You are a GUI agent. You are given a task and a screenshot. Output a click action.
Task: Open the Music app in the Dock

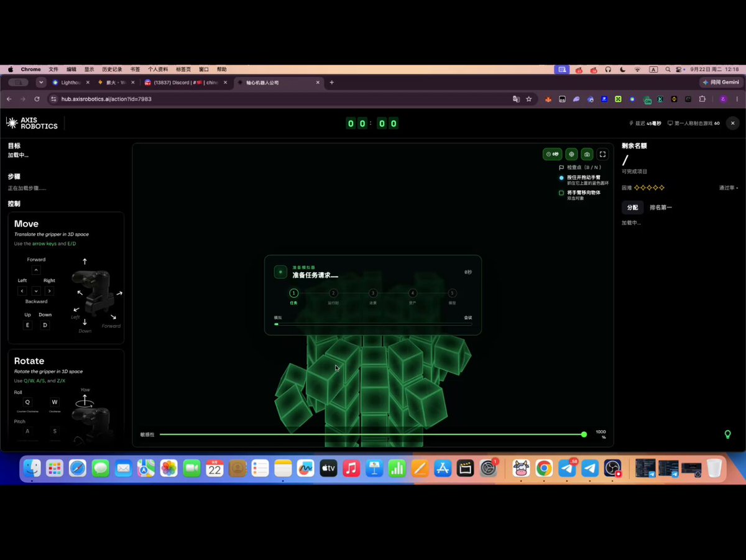351,468
